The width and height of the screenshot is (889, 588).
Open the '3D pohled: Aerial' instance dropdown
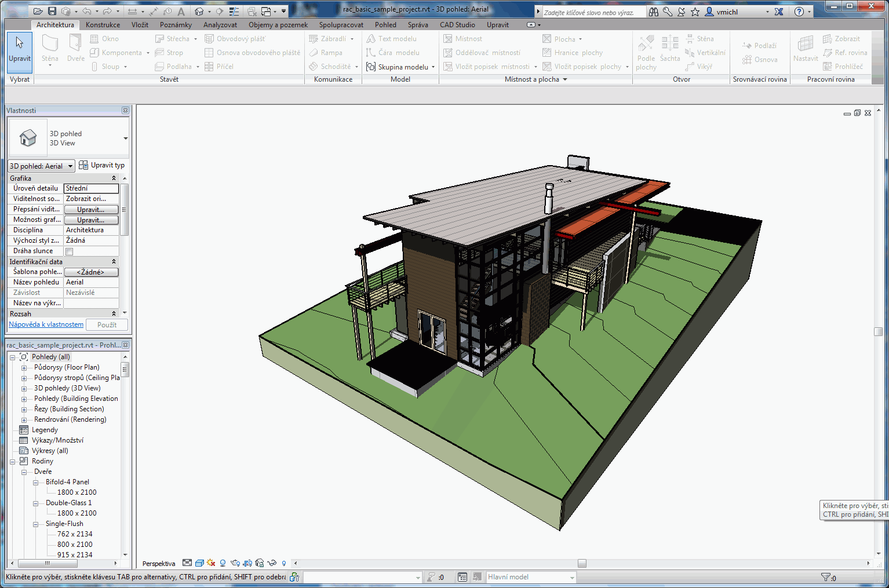coord(41,166)
